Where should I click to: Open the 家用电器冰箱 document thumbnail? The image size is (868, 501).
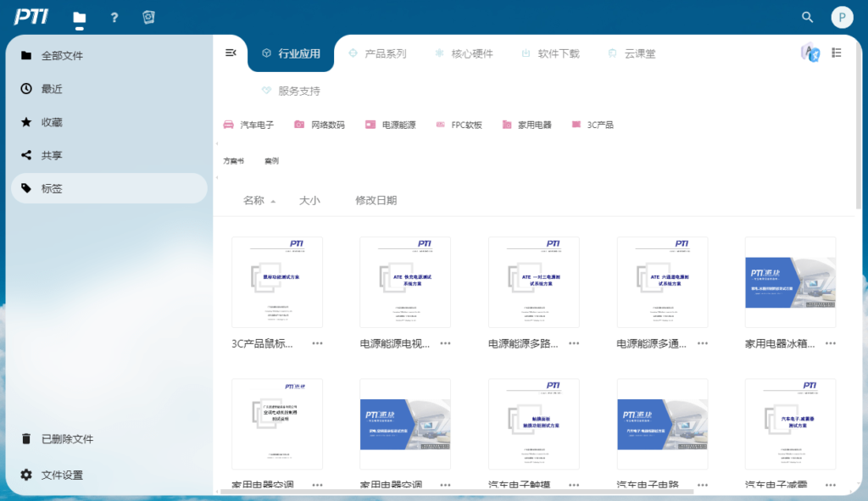(x=790, y=281)
